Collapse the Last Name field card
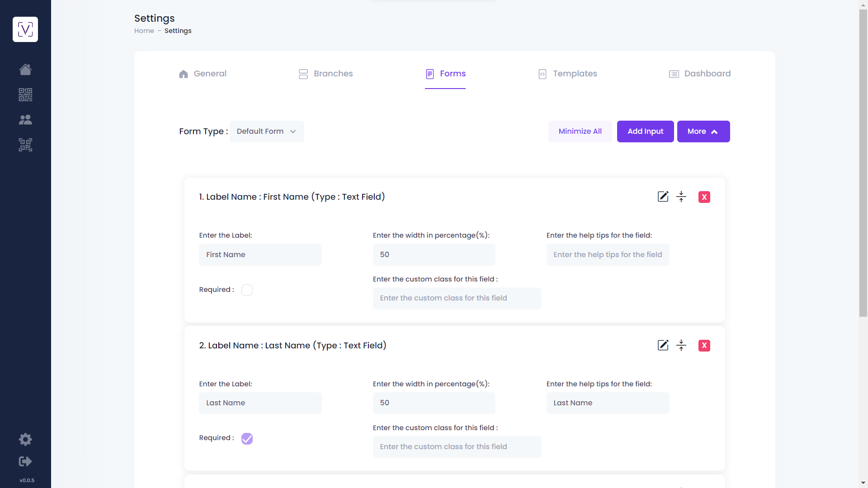This screenshot has width=868, height=488. click(681, 345)
